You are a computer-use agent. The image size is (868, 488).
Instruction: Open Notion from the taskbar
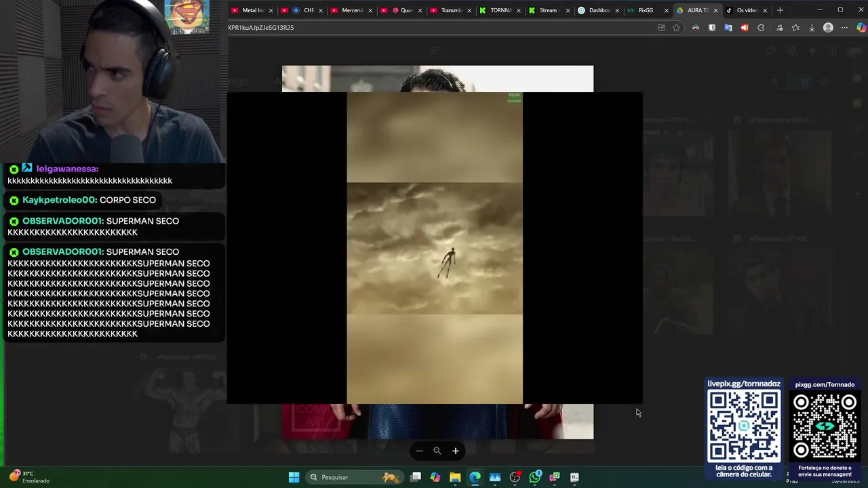coord(574,477)
